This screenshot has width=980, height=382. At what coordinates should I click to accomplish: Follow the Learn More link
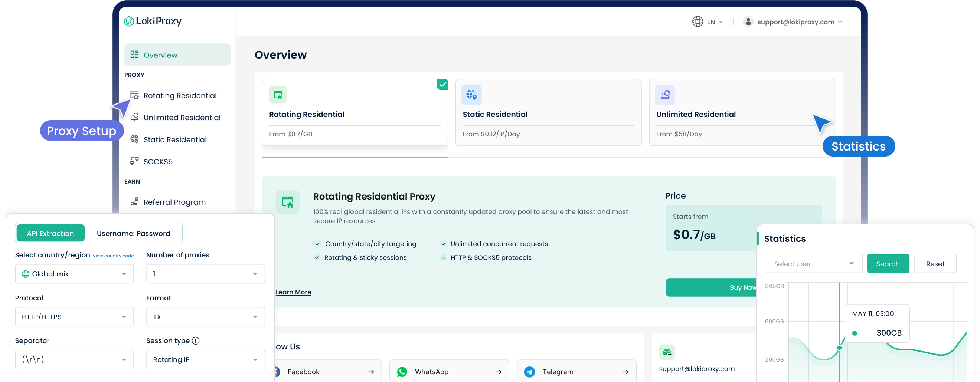coord(293,292)
